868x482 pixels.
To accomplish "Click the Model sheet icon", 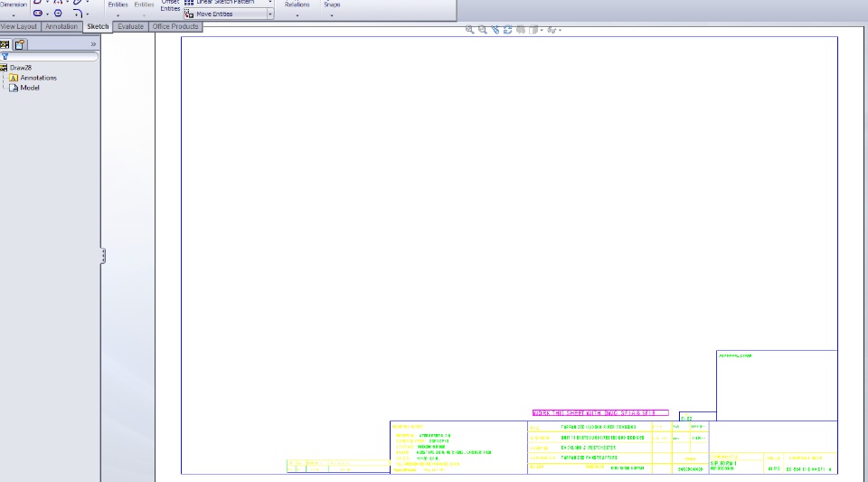I will (14, 88).
